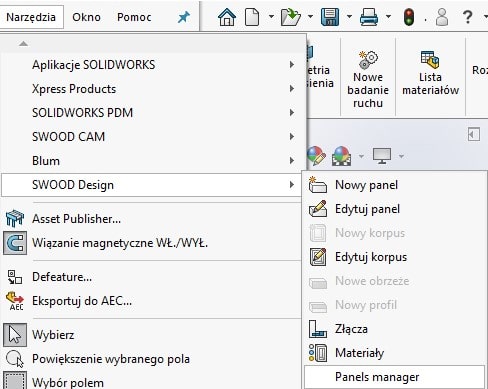Image resolution: width=488 pixels, height=389 pixels.
Task: Create a new document via blank page icon
Action: coord(252,17)
